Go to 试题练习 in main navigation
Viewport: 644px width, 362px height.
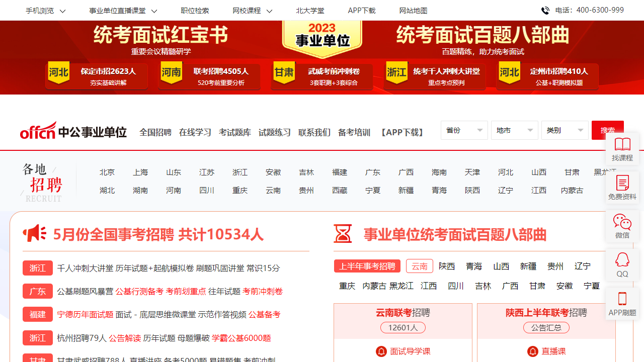click(275, 132)
